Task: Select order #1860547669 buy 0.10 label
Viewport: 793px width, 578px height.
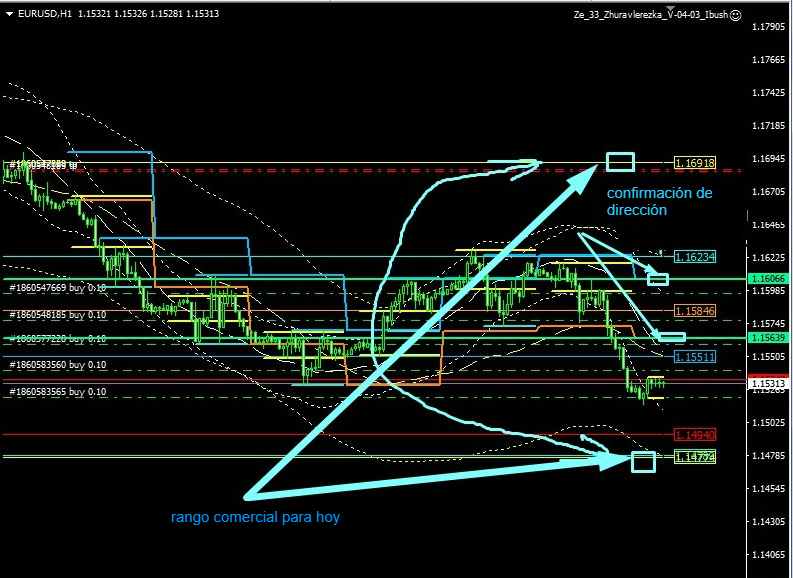Action: (x=57, y=288)
